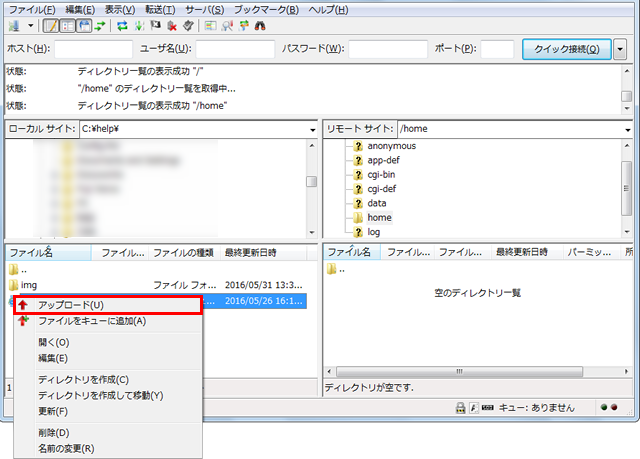Choose 開く(O) in the context menu
The width and height of the screenshot is (640, 459).
coord(108,342)
